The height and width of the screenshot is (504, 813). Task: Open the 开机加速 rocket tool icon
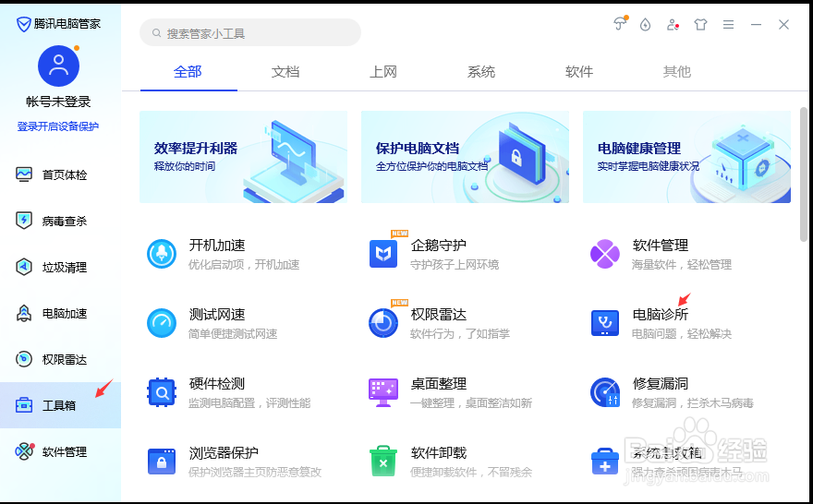point(162,254)
